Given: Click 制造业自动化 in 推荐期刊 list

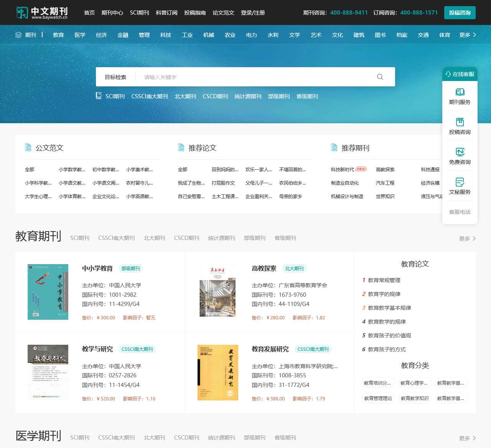Looking at the screenshot, I should [x=345, y=183].
